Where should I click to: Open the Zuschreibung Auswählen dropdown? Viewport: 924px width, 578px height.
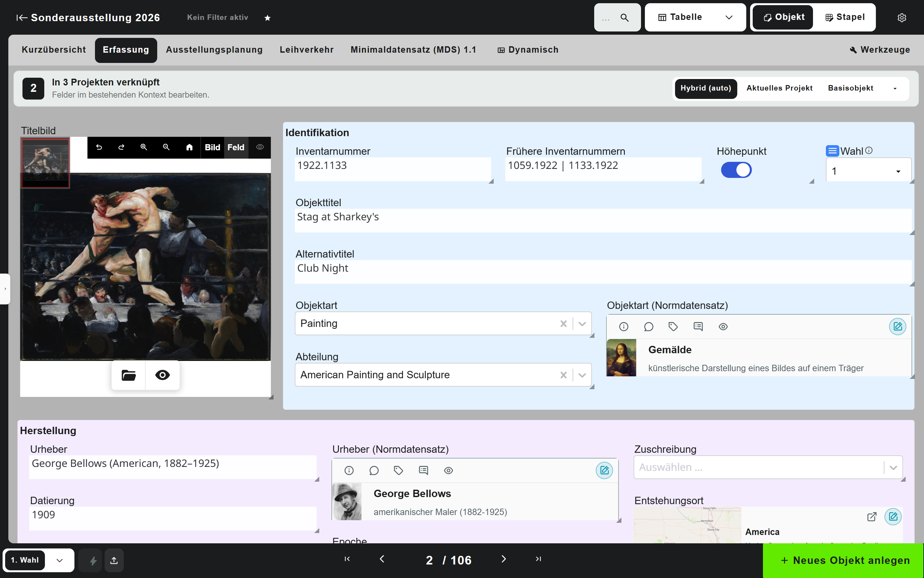768,467
